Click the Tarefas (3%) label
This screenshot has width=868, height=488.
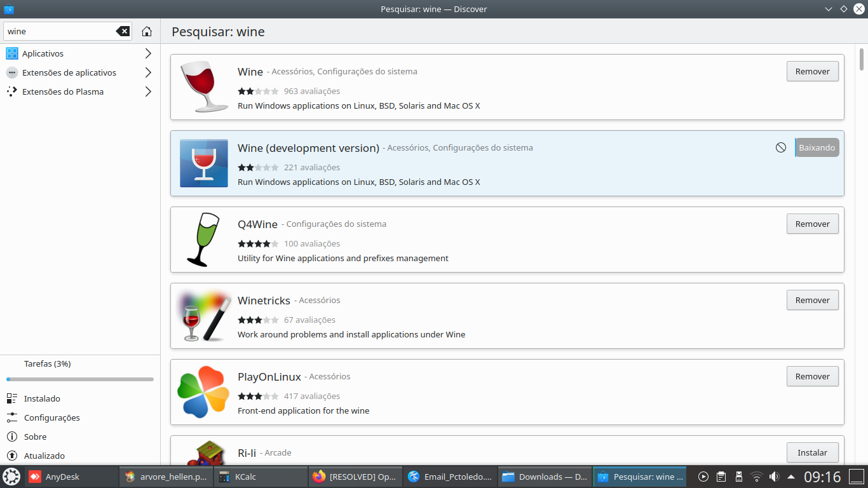47,364
